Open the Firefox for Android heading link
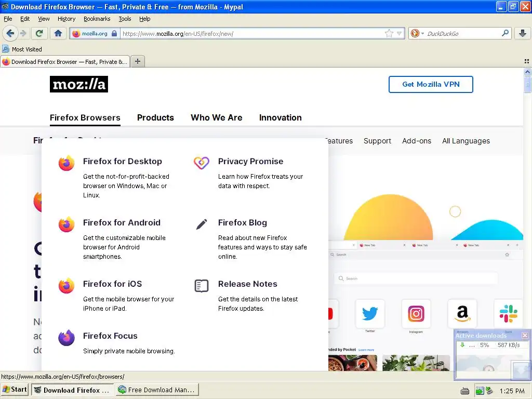This screenshot has height=399, width=532. [122, 222]
